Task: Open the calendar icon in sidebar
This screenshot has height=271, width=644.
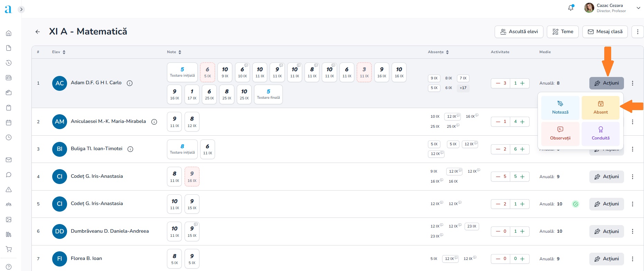Action: click(9, 123)
